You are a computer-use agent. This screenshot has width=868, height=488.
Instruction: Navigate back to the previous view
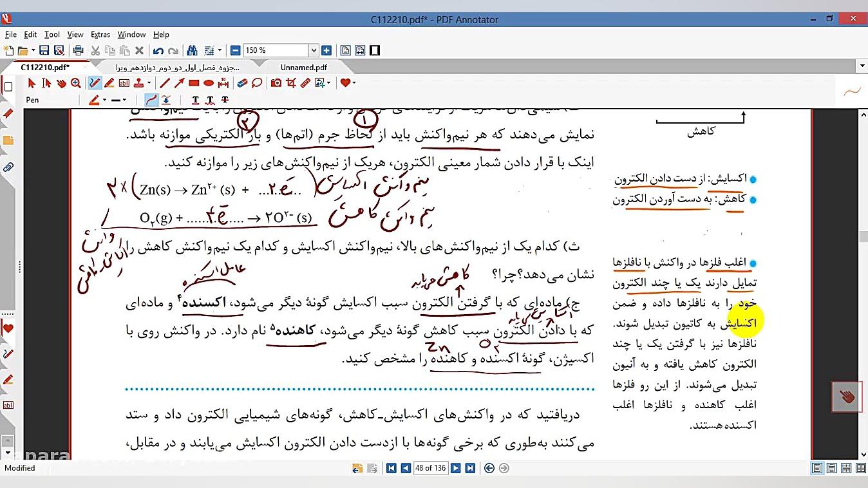(489, 468)
